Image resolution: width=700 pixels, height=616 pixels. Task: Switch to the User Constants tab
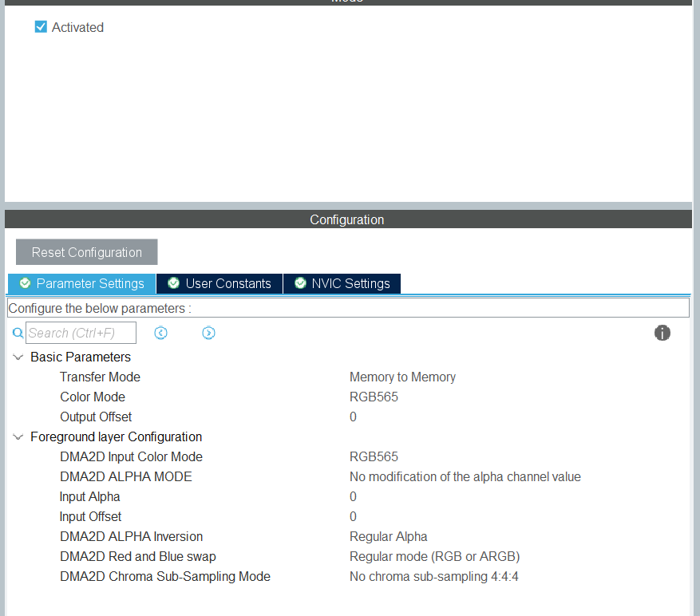tap(219, 283)
